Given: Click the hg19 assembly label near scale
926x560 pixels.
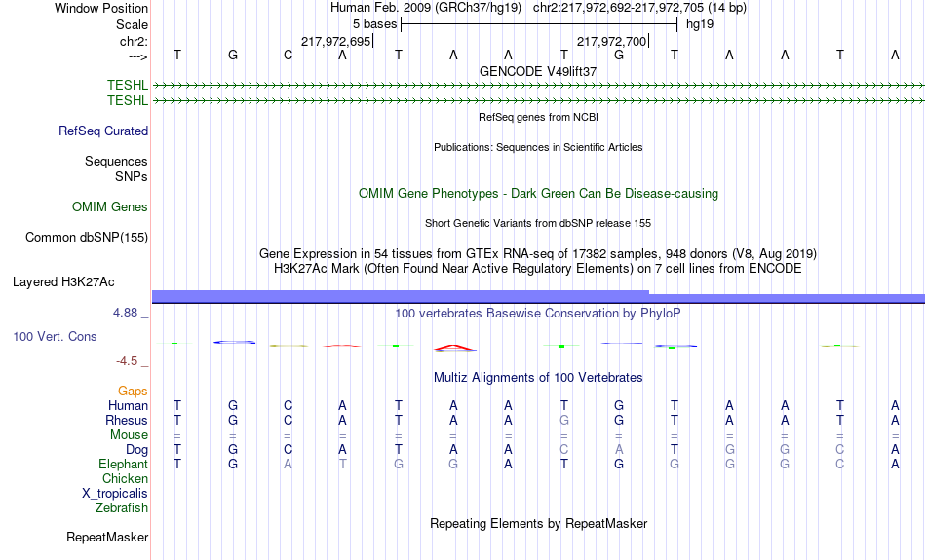Looking at the screenshot, I should (699, 24).
